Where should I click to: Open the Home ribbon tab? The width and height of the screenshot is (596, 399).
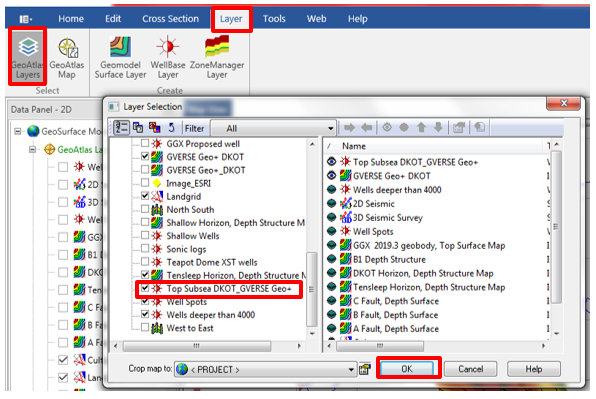pos(71,19)
